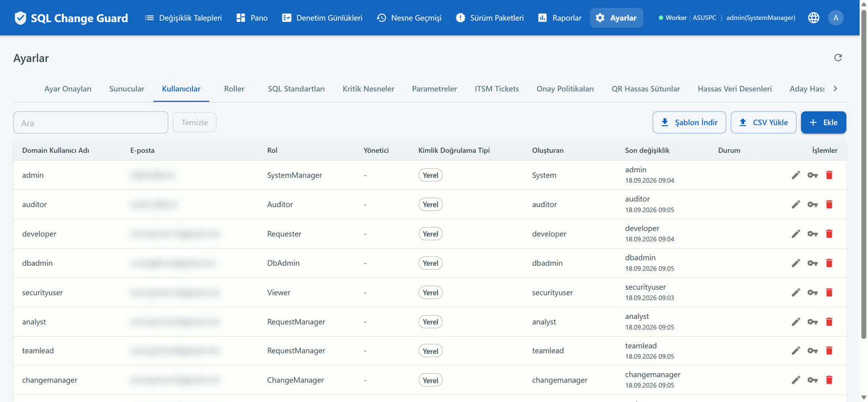Click the Worker status indicator
Image resolution: width=868 pixels, height=402 pixels.
click(673, 18)
